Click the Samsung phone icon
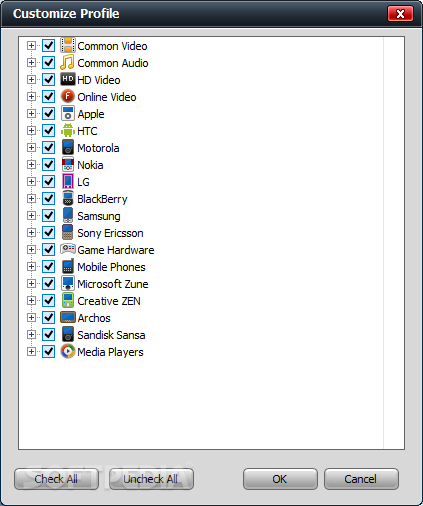This screenshot has width=423, height=506. 68,215
